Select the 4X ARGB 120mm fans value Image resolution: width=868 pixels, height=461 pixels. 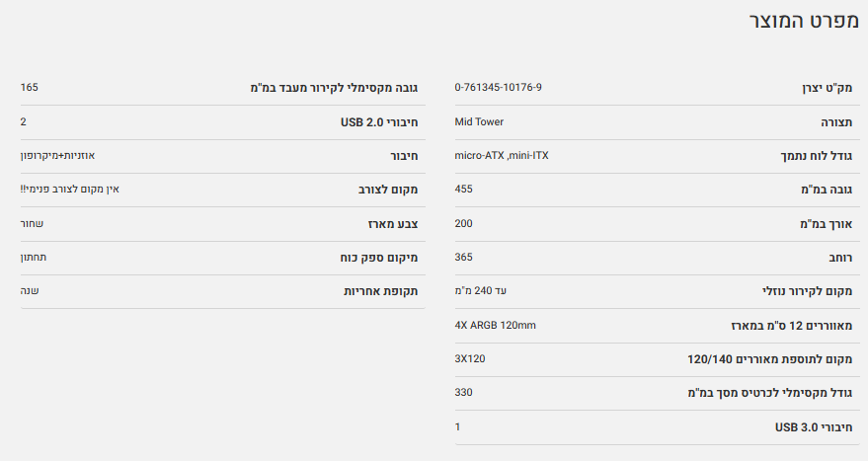click(x=496, y=325)
